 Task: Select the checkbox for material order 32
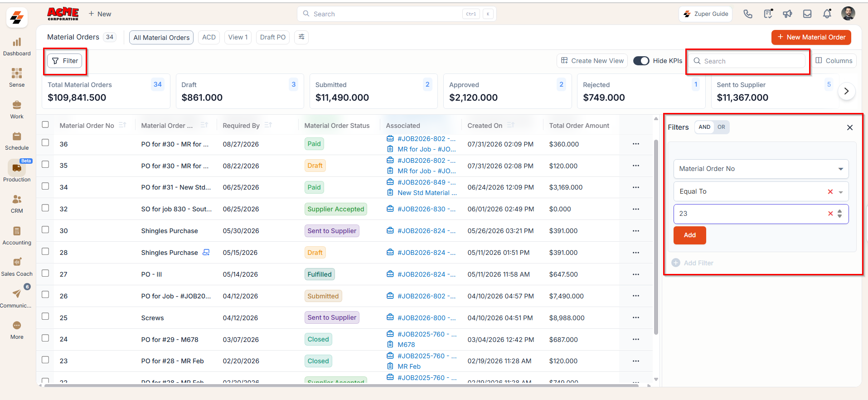[x=45, y=208]
